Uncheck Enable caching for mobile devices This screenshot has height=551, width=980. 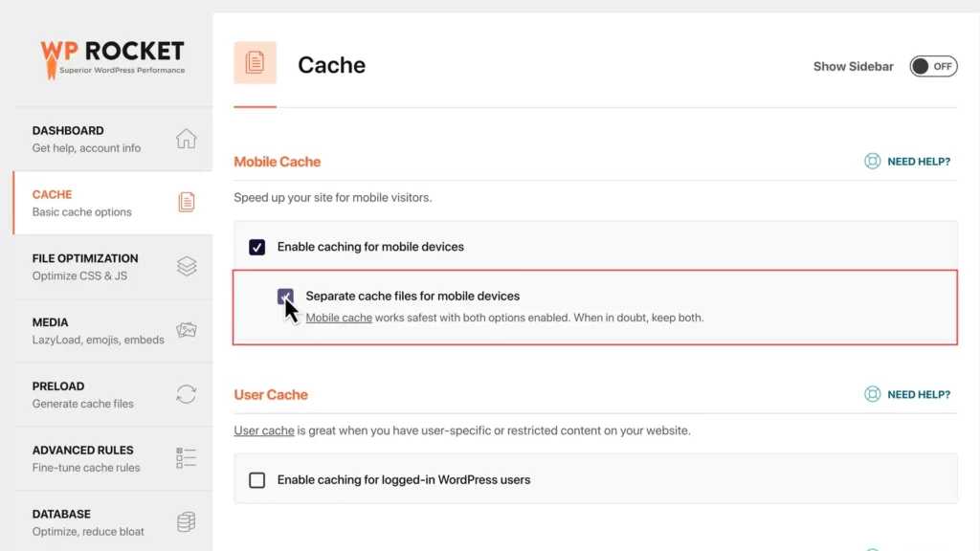[x=257, y=247]
